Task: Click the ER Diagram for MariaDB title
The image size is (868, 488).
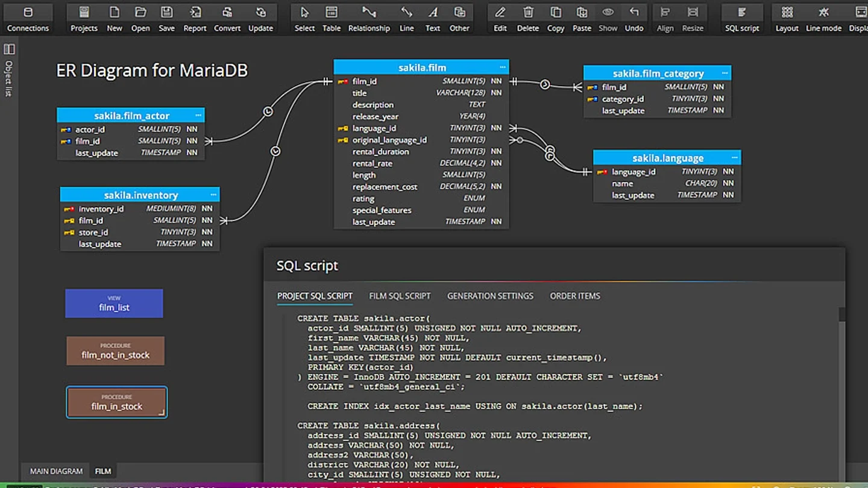Action: pyautogui.click(x=152, y=70)
